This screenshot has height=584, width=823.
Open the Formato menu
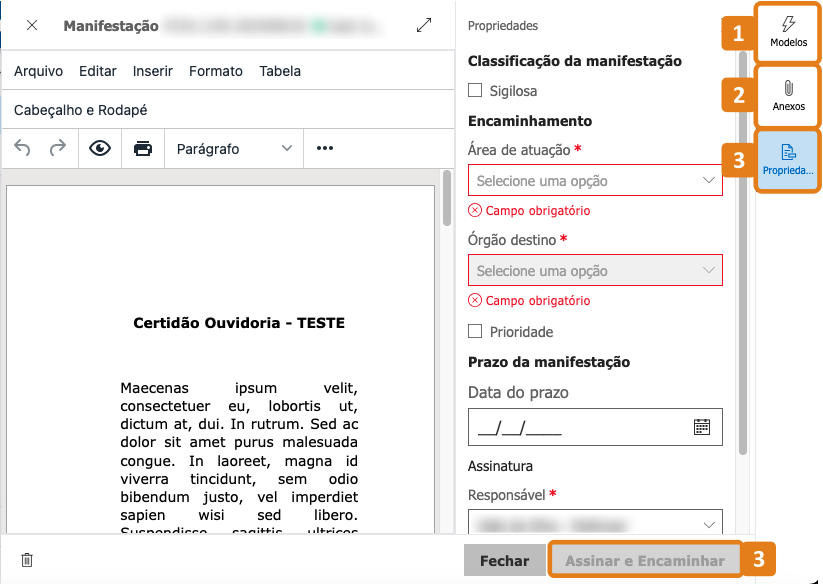[216, 71]
